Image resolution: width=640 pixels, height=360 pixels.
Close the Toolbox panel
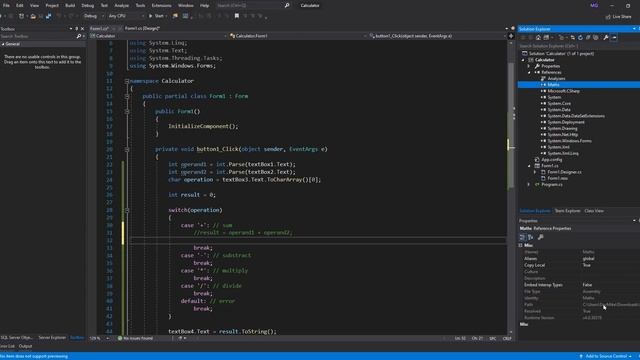pyautogui.click(x=82, y=29)
